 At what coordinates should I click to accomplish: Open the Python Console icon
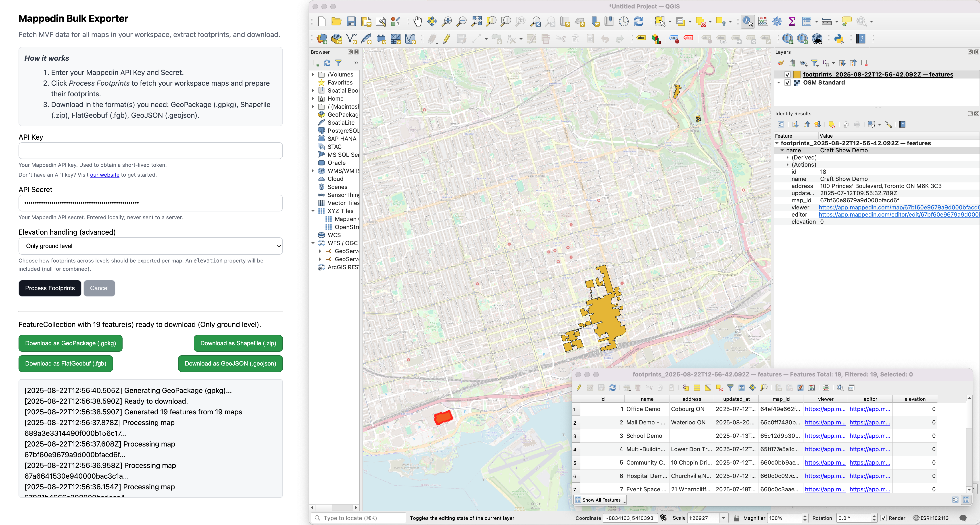(839, 39)
